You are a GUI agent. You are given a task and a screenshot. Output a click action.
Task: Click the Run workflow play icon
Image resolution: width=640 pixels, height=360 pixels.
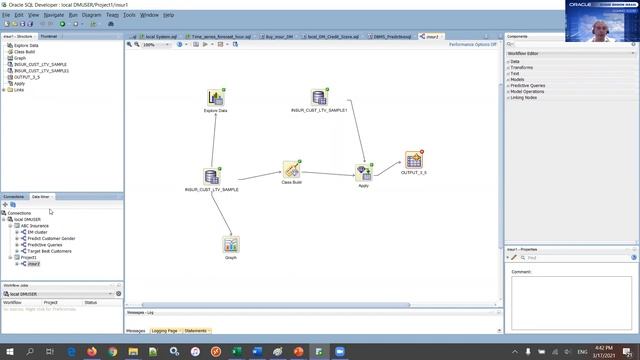(x=205, y=44)
